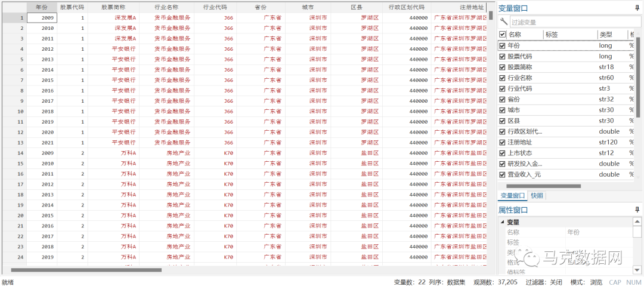The width and height of the screenshot is (644, 286).
Task: Click the 年份 cell containing 2009 in row 1
Action: click(x=42, y=18)
